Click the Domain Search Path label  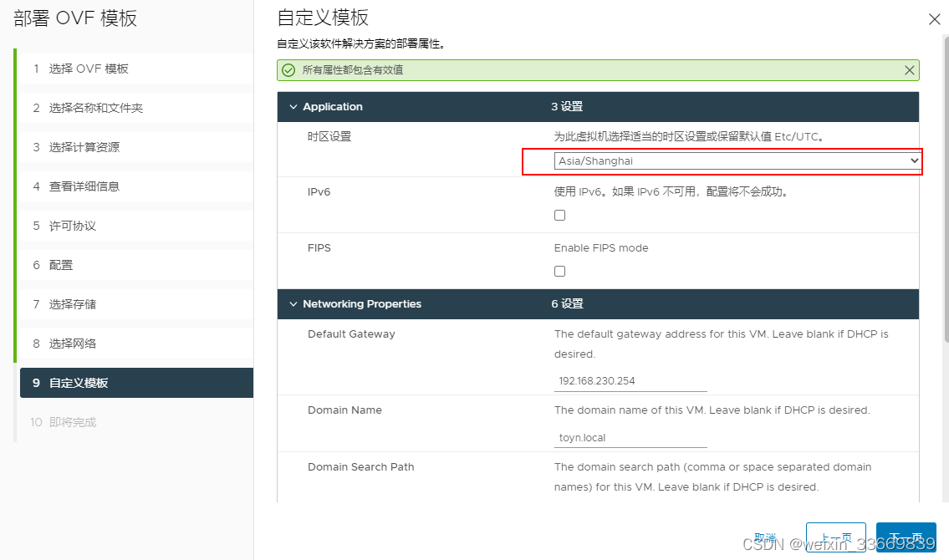click(x=360, y=467)
